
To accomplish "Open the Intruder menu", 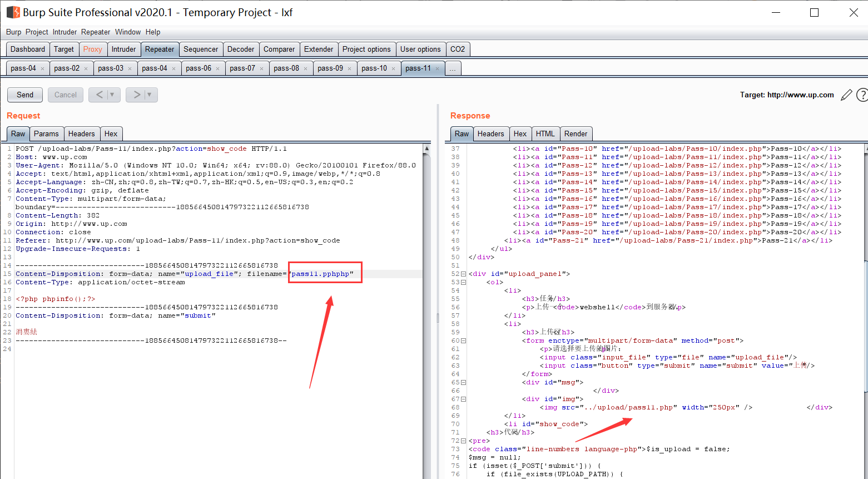I will coord(65,32).
